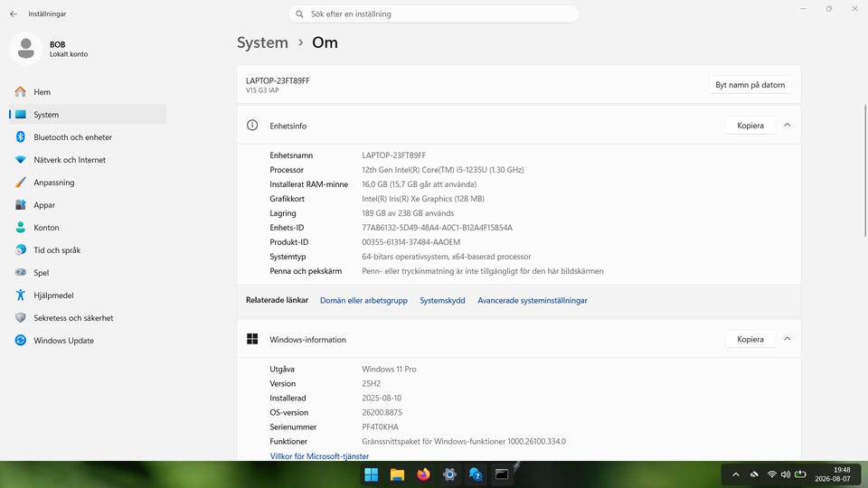Screen dimensions: 868x488
Task: Open Systemskydd link
Action: coord(442,300)
